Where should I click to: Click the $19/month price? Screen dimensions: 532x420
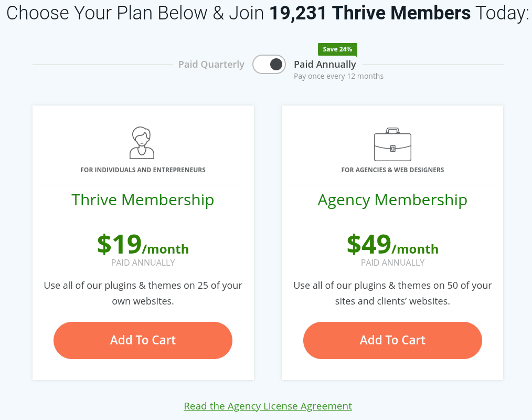tap(143, 245)
